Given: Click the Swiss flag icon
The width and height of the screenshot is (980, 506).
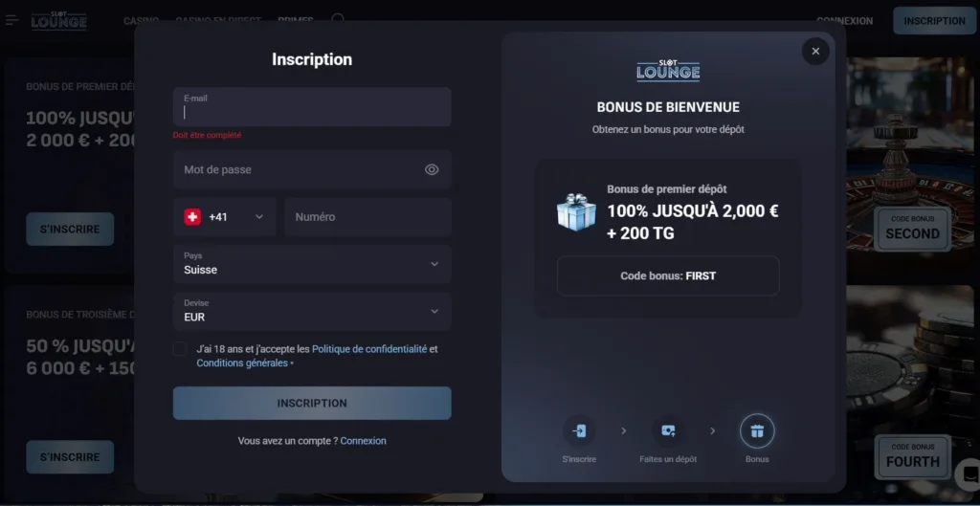Looking at the screenshot, I should point(192,217).
